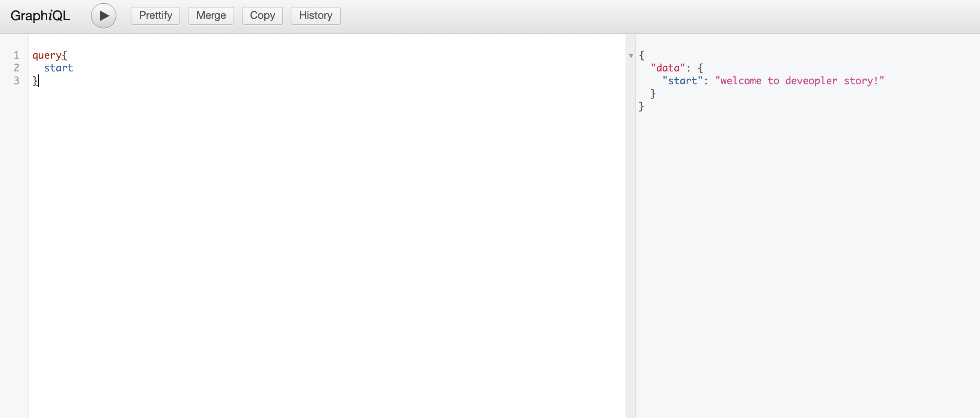The image size is (980, 418).
Task: Click line number 2 in gutter
Action: coord(17,68)
